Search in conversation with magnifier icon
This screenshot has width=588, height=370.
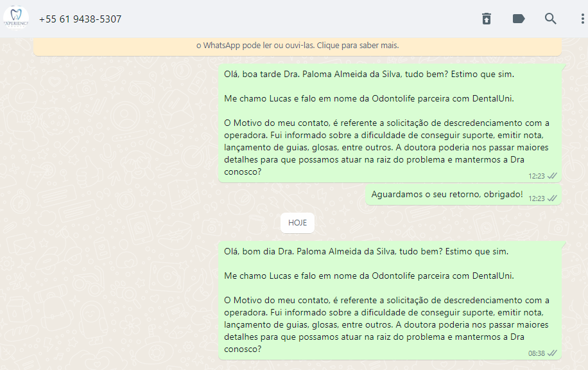click(551, 19)
